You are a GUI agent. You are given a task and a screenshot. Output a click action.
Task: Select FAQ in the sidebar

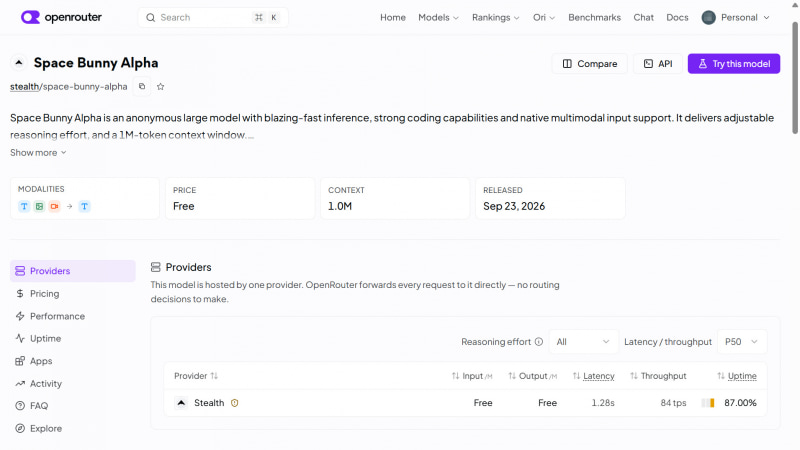pyautogui.click(x=73, y=406)
